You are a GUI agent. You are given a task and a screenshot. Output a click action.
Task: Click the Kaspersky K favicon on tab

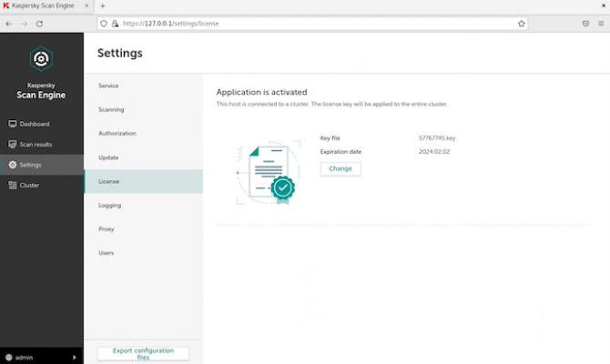[x=6, y=5]
